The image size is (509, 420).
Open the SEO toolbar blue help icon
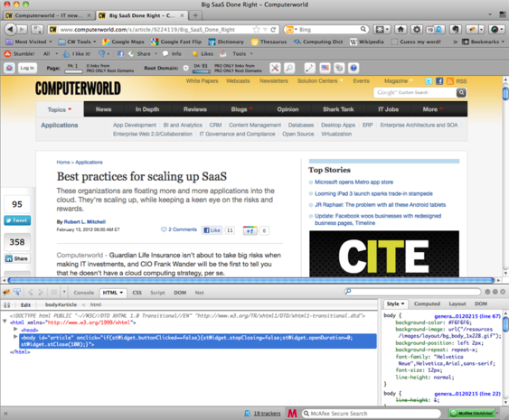353,68
